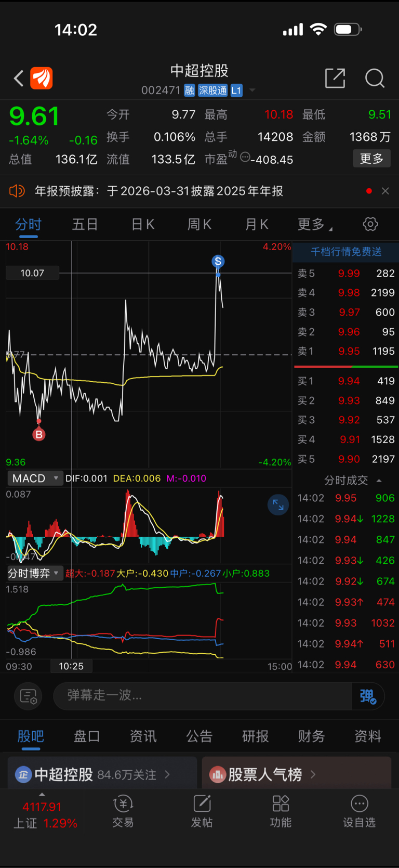Switch to the 周K tab
Screen dimensions: 399x868
[x=199, y=224]
